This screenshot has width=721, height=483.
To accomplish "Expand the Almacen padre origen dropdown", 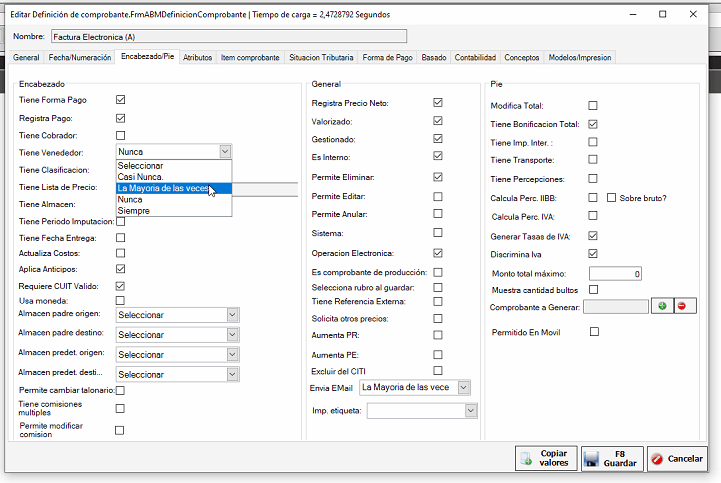I will point(232,315).
